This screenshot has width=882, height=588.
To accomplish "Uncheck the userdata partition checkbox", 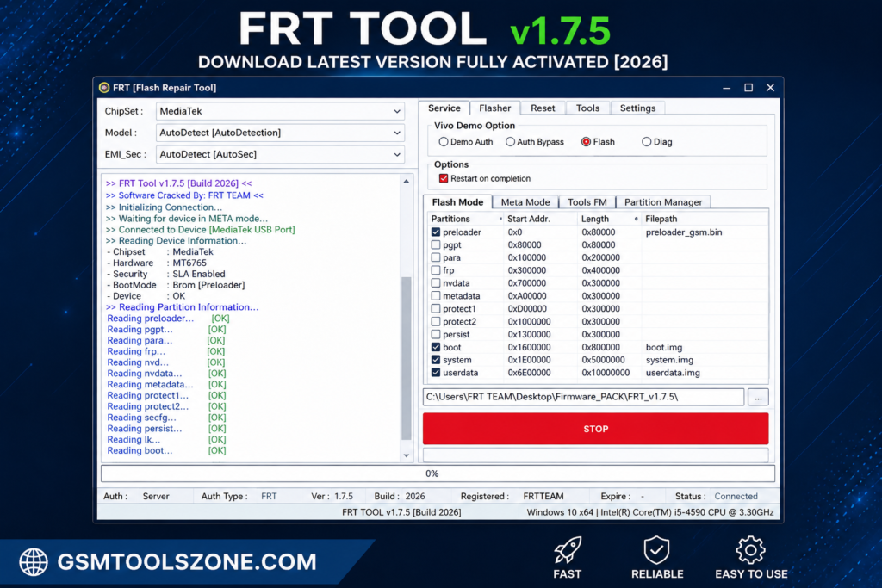I will (436, 372).
